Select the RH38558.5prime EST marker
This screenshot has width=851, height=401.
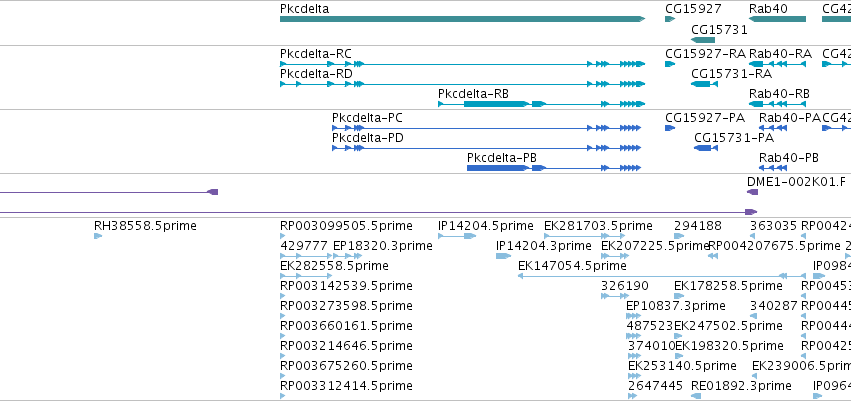point(98,236)
